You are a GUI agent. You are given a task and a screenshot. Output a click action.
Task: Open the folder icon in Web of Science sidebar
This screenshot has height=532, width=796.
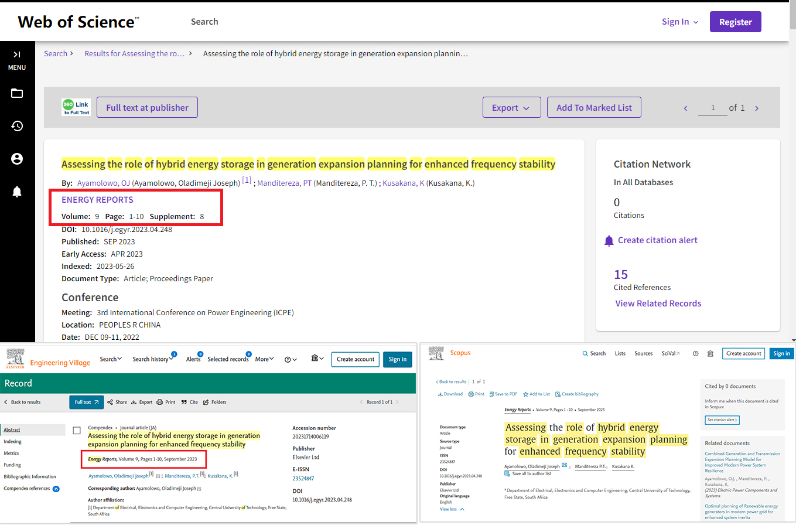tap(17, 93)
